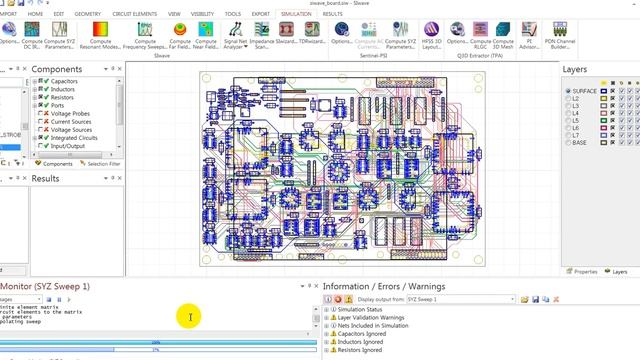Toggle information messages filter icon

click(x=328, y=299)
